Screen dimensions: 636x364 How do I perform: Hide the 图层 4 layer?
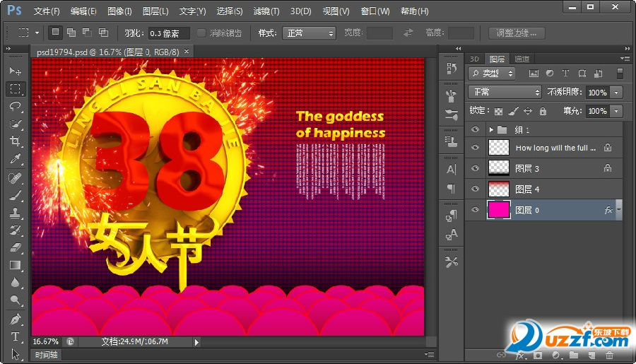(475, 189)
